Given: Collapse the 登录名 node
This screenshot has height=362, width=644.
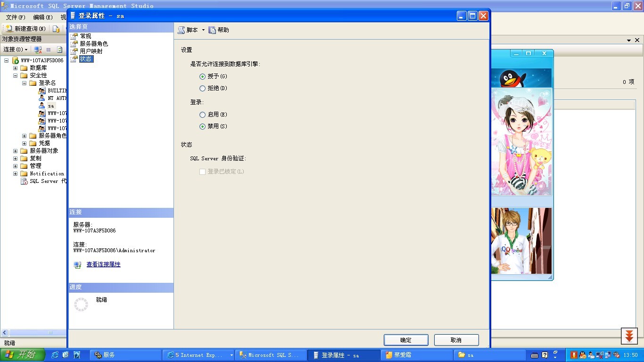Looking at the screenshot, I should pos(25,83).
